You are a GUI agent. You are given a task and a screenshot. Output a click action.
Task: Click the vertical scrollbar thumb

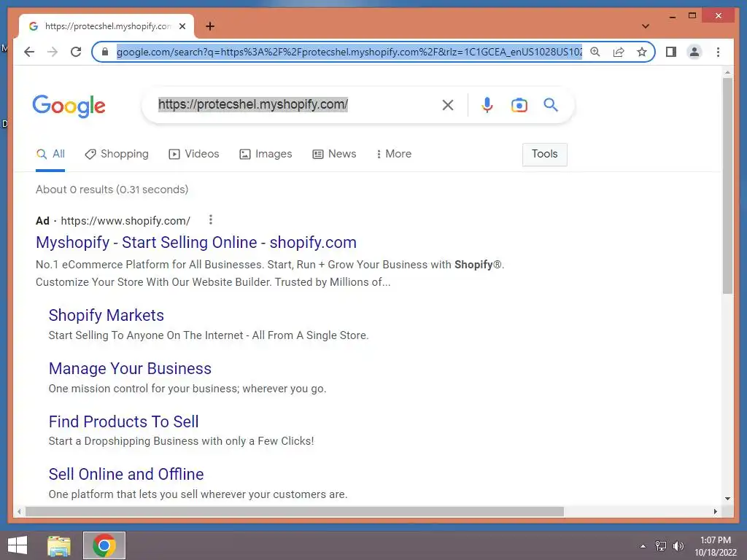(x=727, y=186)
